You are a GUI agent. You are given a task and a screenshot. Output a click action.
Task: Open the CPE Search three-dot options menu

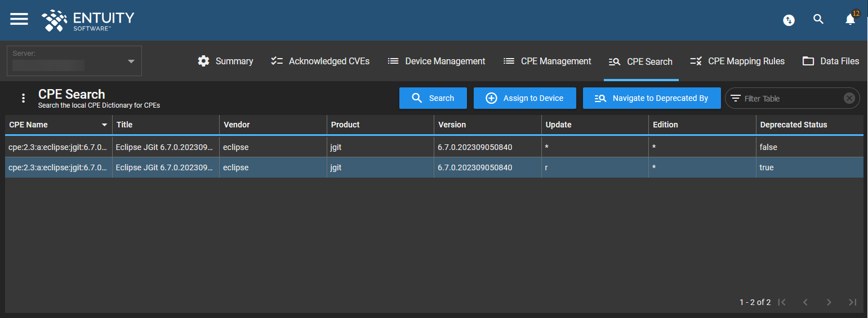pos(23,98)
